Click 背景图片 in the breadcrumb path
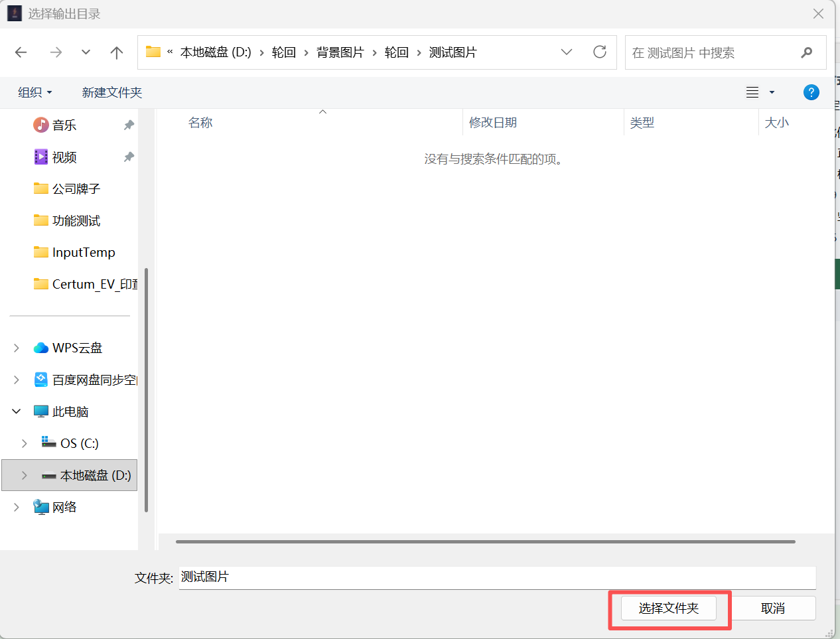This screenshot has height=639, width=840. click(x=340, y=52)
